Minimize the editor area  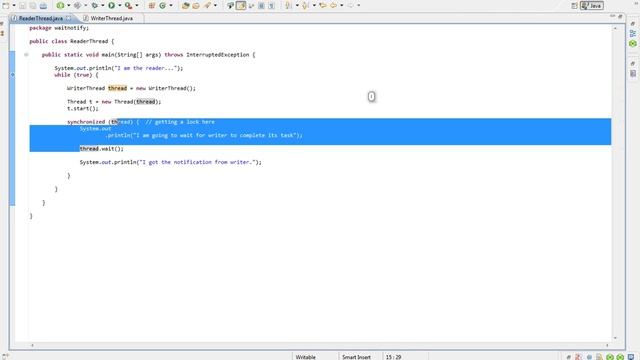613,16
